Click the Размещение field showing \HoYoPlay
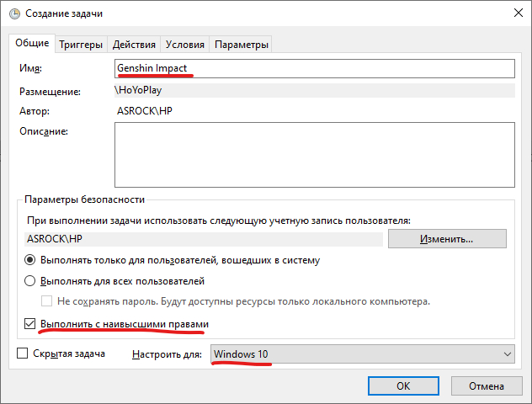 [313, 90]
